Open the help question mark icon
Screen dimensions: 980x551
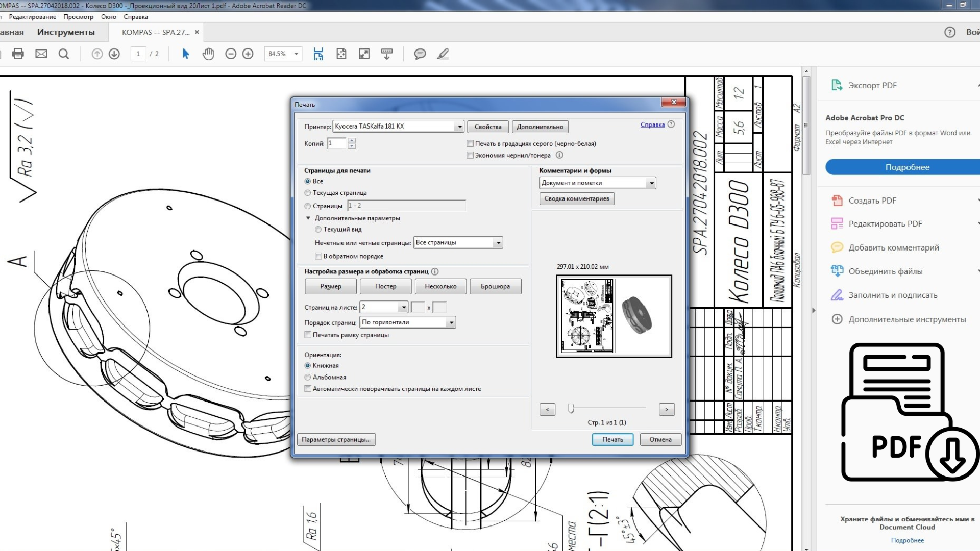950,32
